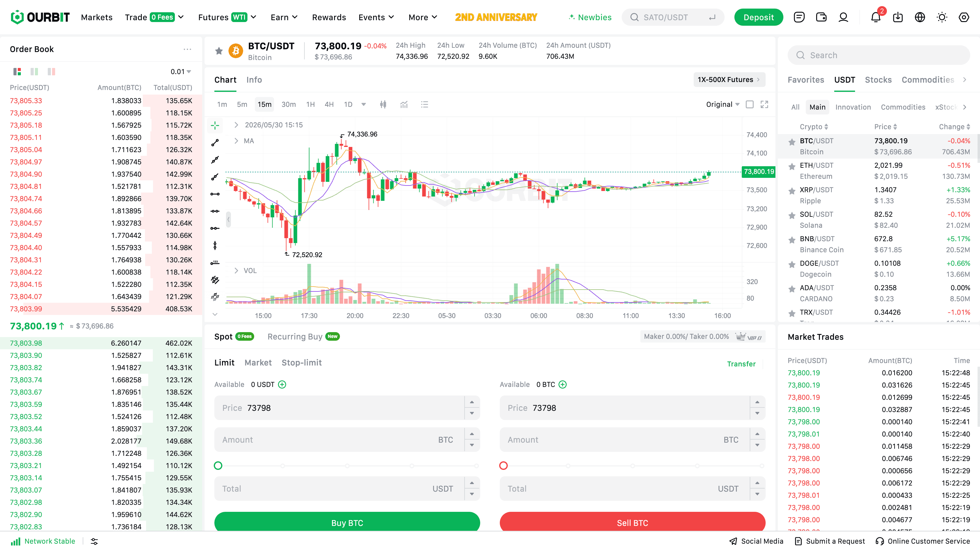Toggle light/dark theme sun icon
This screenshot has width=980, height=551.
942,17
